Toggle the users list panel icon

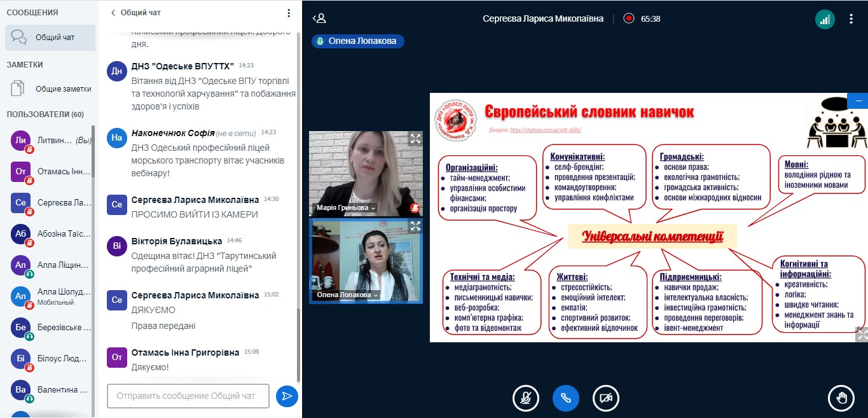point(319,18)
